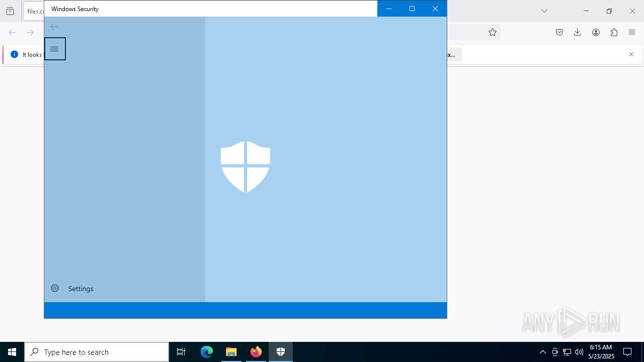
Task: Open Firefox Save to Pocket icon
Action: click(x=559, y=32)
